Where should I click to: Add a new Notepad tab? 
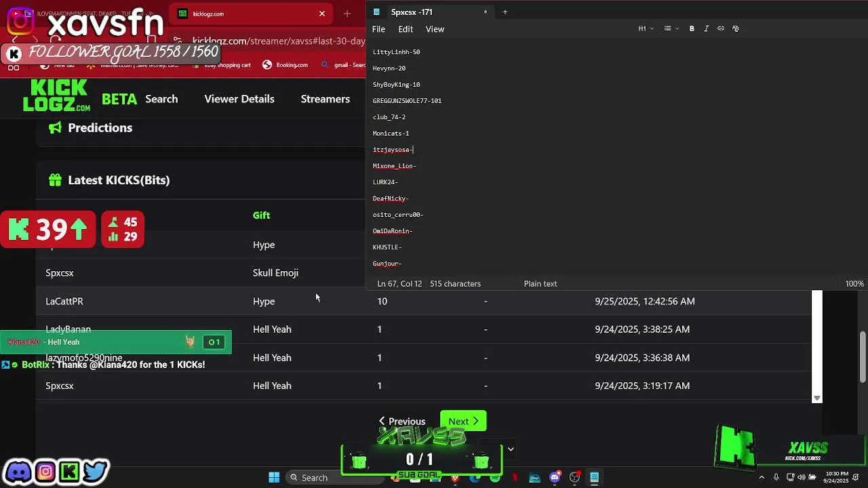(505, 12)
